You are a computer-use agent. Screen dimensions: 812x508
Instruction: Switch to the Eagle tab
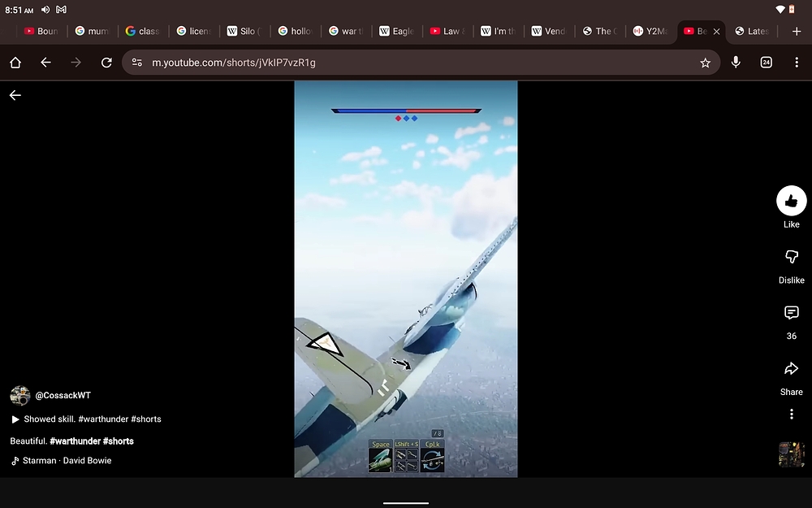[396, 31]
